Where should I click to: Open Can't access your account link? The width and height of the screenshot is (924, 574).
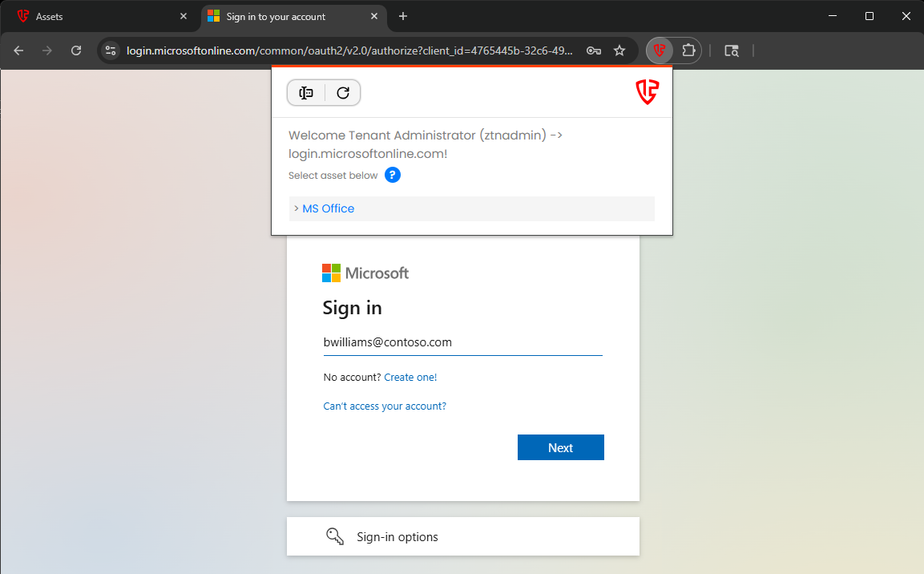385,406
